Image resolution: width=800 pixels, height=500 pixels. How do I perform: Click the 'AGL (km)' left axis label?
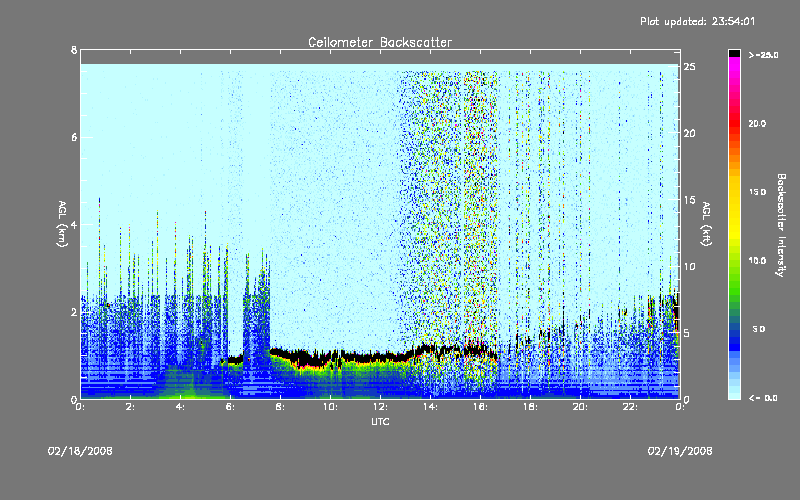[62, 224]
